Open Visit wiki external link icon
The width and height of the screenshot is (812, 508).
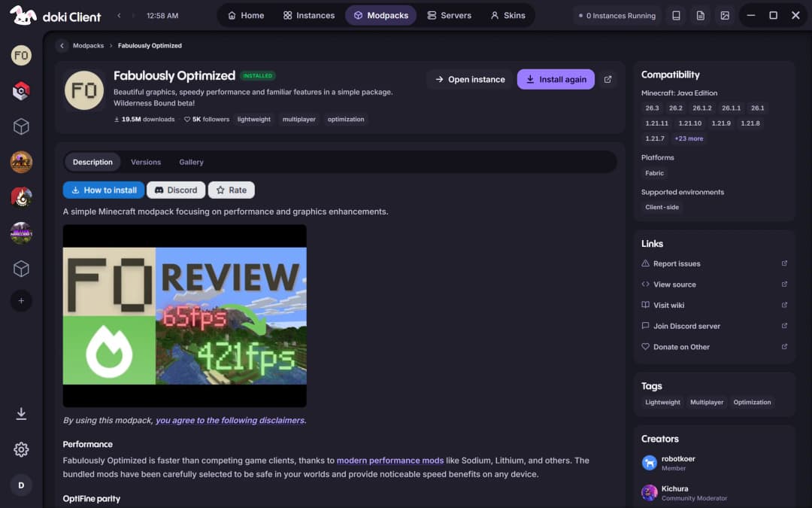point(784,305)
